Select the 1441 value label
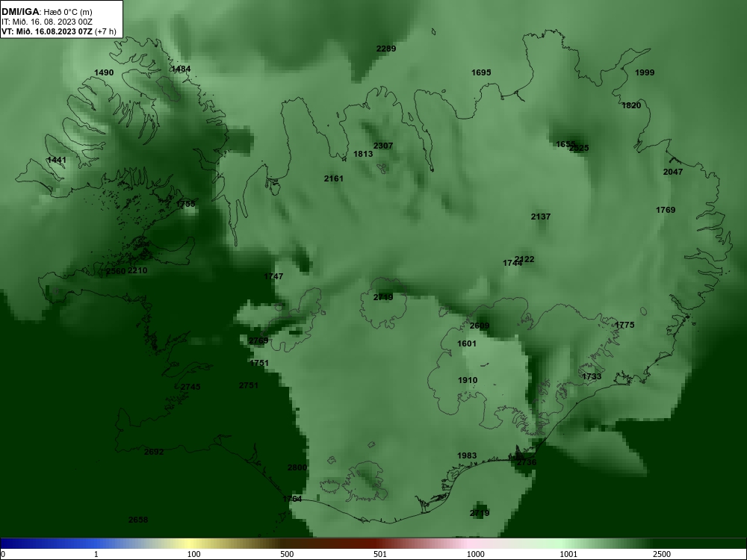Screen dimensions: 747x560 57,160
